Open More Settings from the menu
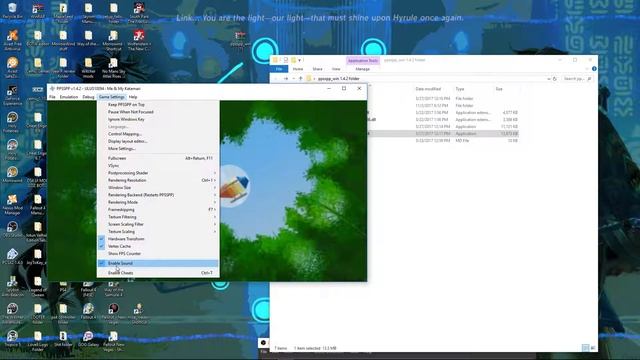 (x=158, y=149)
